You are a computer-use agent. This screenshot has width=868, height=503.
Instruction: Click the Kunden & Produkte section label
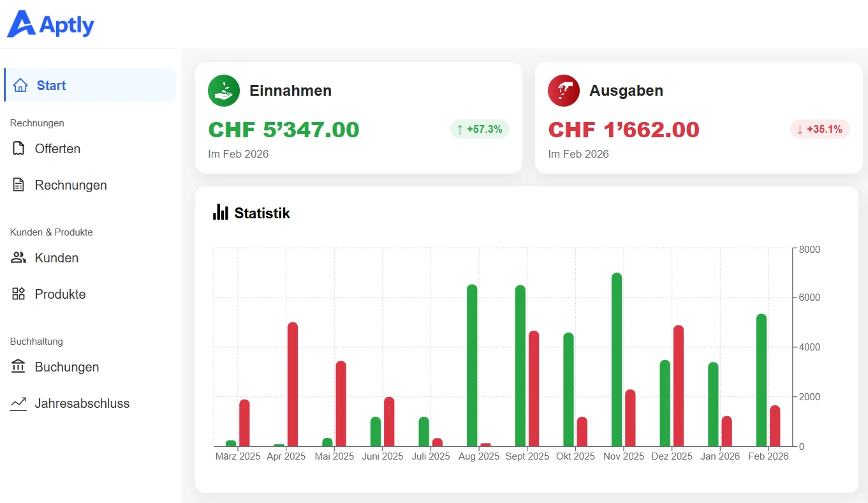[52, 232]
